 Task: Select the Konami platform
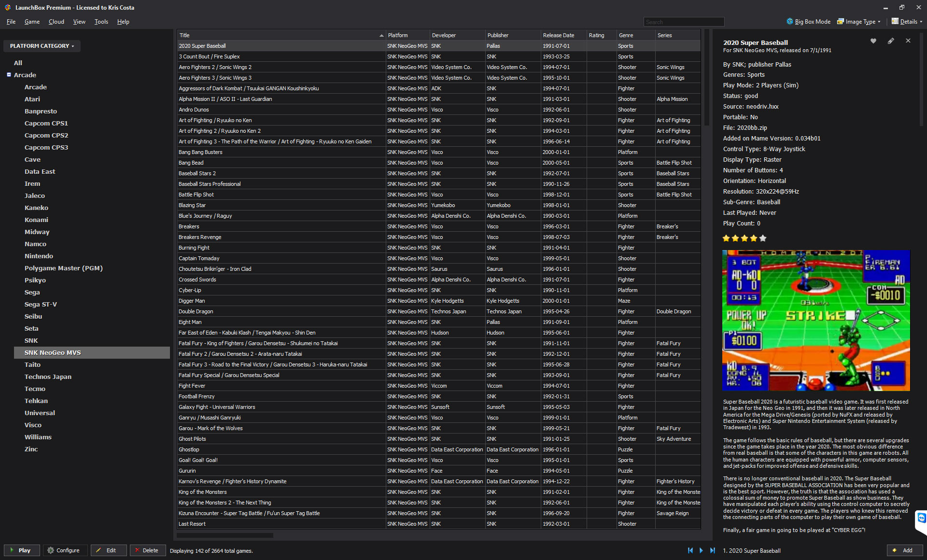[x=36, y=220]
